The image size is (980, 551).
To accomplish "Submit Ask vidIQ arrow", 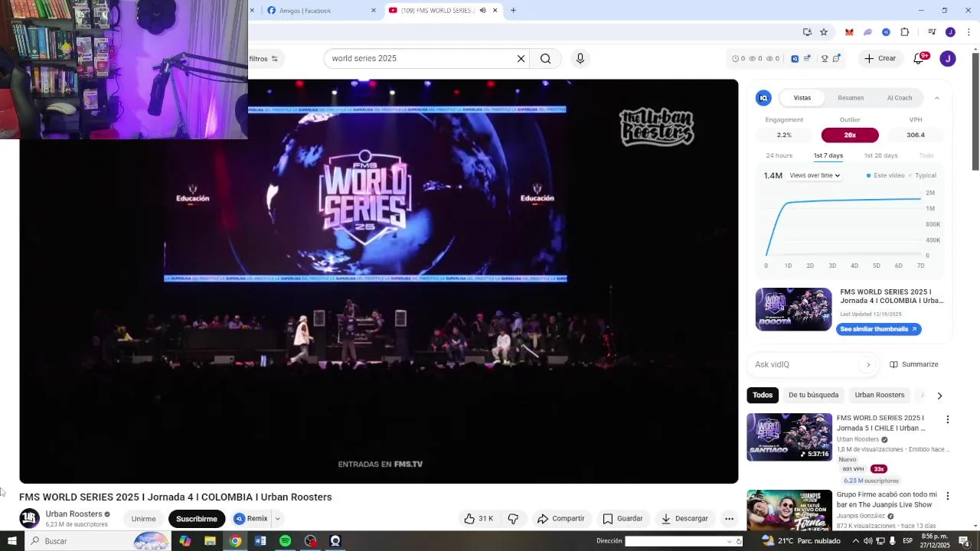I will (867, 364).
